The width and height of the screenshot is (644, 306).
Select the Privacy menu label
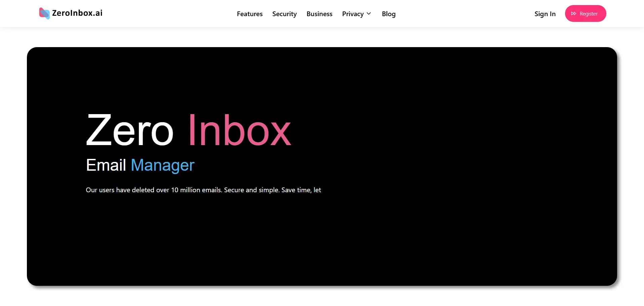353,14
